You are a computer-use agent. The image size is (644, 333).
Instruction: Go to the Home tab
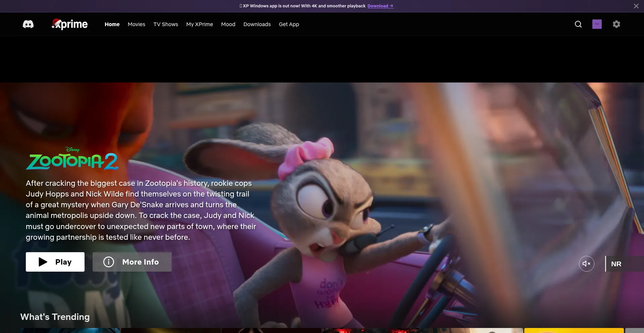coord(112,24)
